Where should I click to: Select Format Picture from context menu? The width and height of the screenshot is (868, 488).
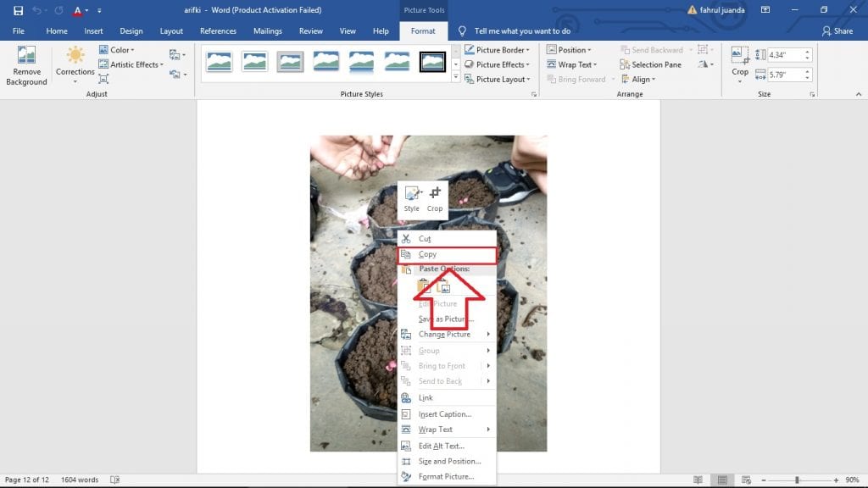pos(446,477)
